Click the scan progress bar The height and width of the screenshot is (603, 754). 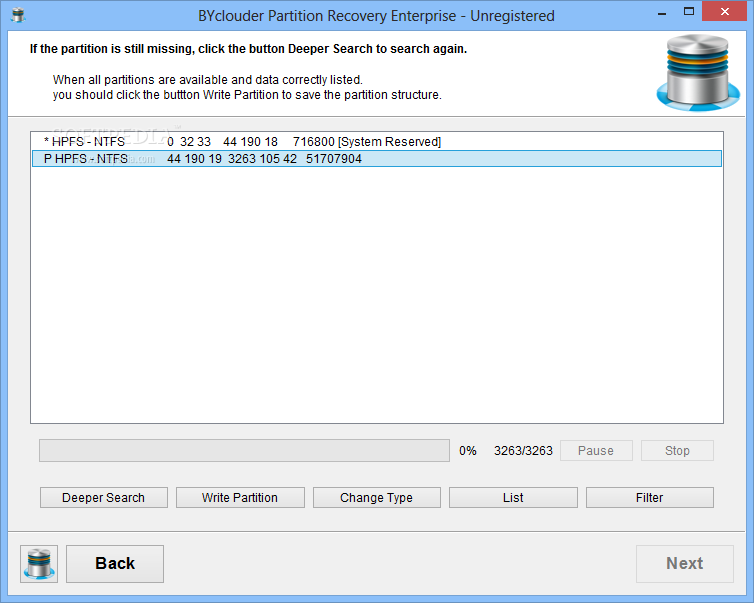click(244, 451)
